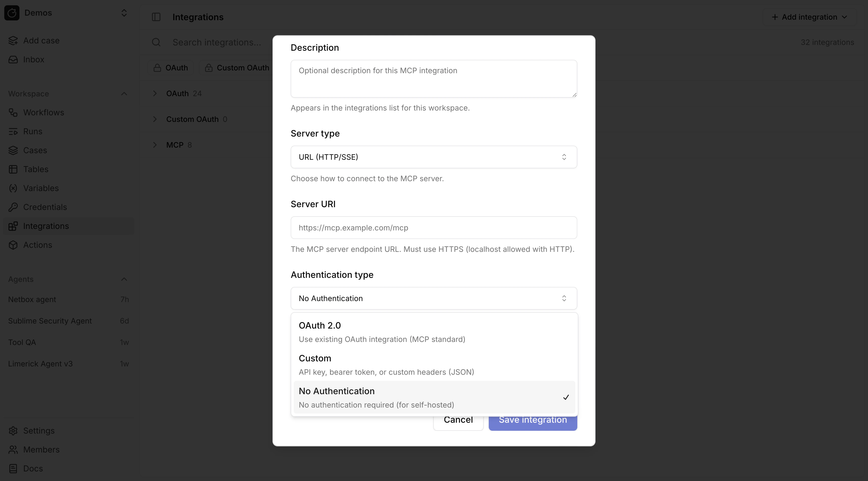Click the search magnifier in Integrations
The image size is (868, 481).
156,42
